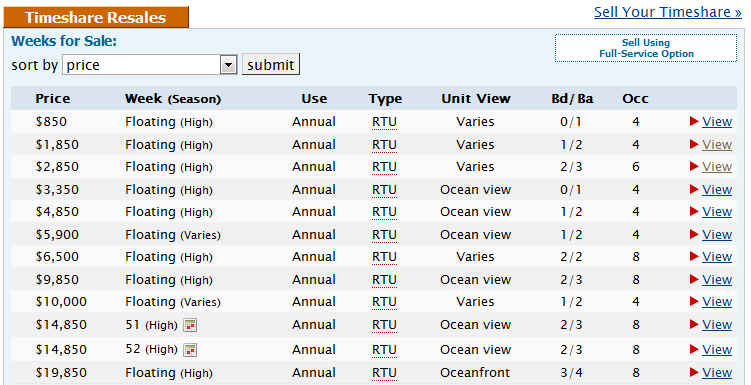The image size is (751, 385).
Task: Click RTU type in $850 row
Action: pos(384,122)
